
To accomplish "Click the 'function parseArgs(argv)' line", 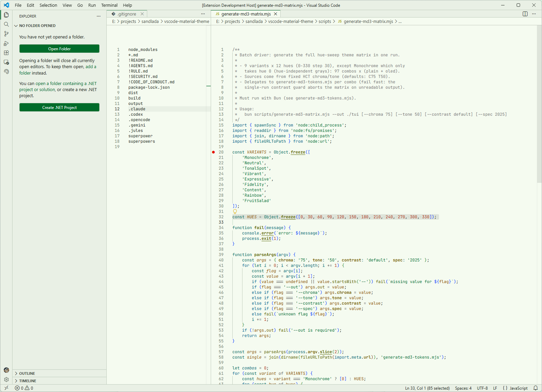I will coord(264,255).
